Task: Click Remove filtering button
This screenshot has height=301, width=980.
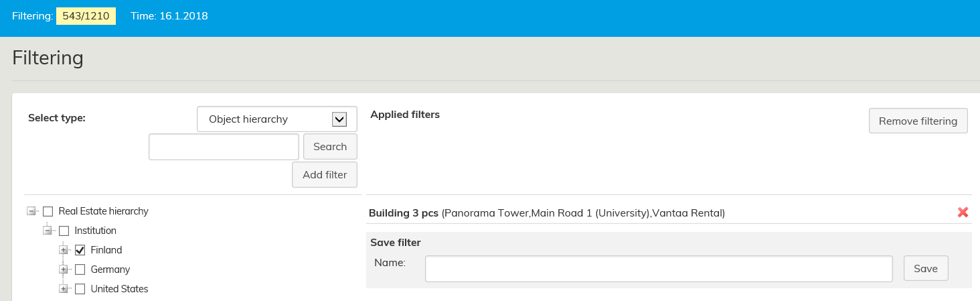Action: click(x=918, y=121)
